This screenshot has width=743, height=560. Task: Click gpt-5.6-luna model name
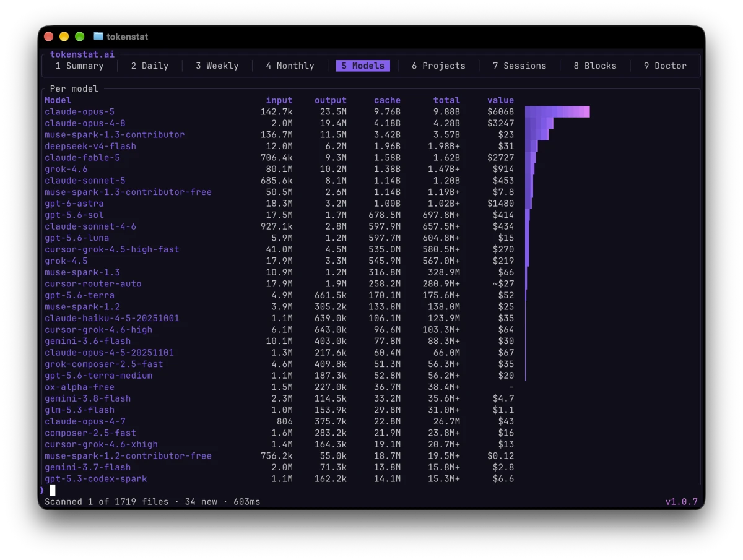pyautogui.click(x=77, y=238)
